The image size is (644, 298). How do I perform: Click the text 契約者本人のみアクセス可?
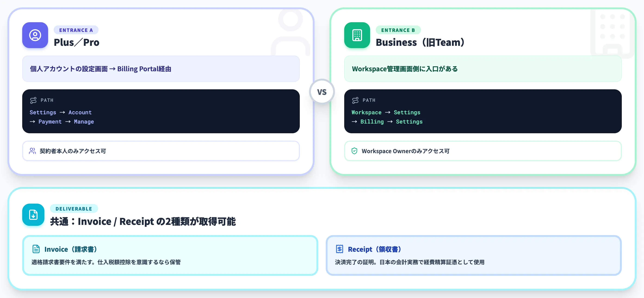point(73,151)
